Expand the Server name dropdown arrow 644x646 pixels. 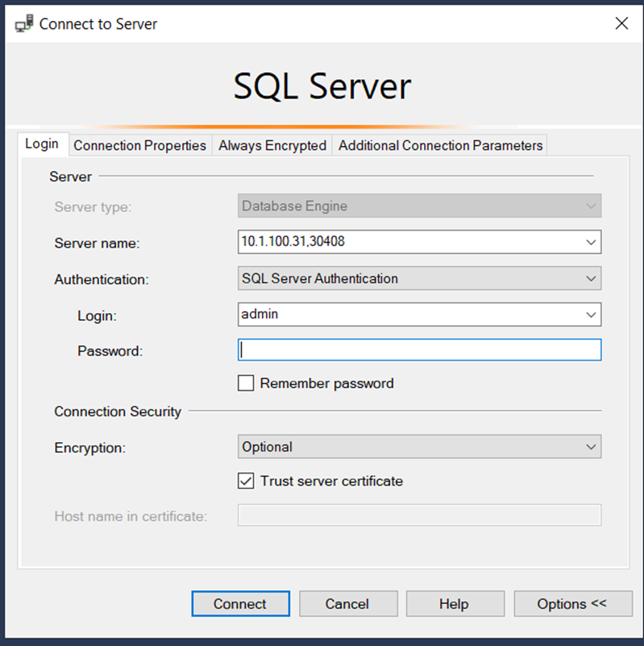point(591,242)
